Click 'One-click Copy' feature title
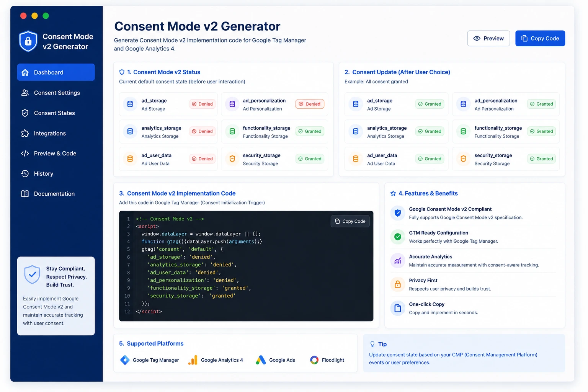The width and height of the screenshot is (588, 392). tap(426, 304)
